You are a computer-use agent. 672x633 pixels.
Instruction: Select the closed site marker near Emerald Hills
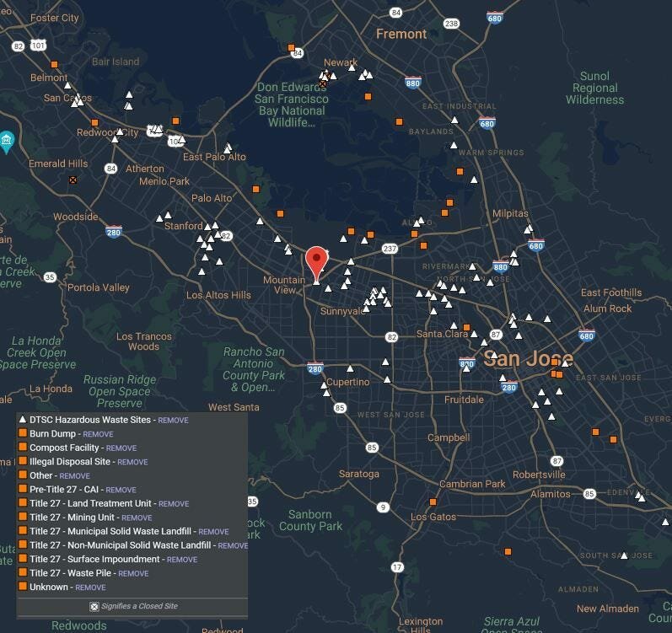pos(73,180)
